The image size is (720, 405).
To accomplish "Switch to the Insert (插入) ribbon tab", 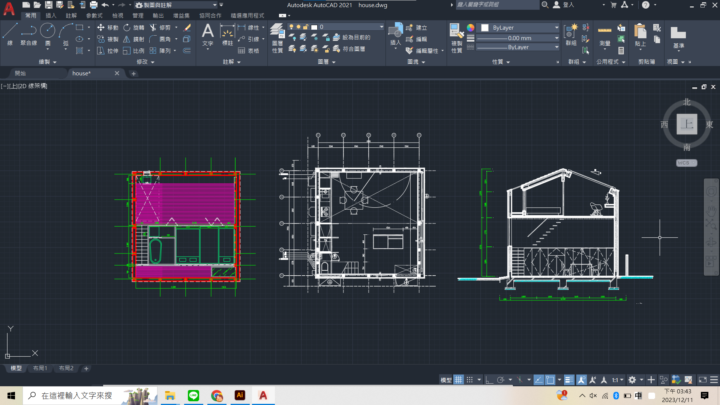I will (50, 16).
